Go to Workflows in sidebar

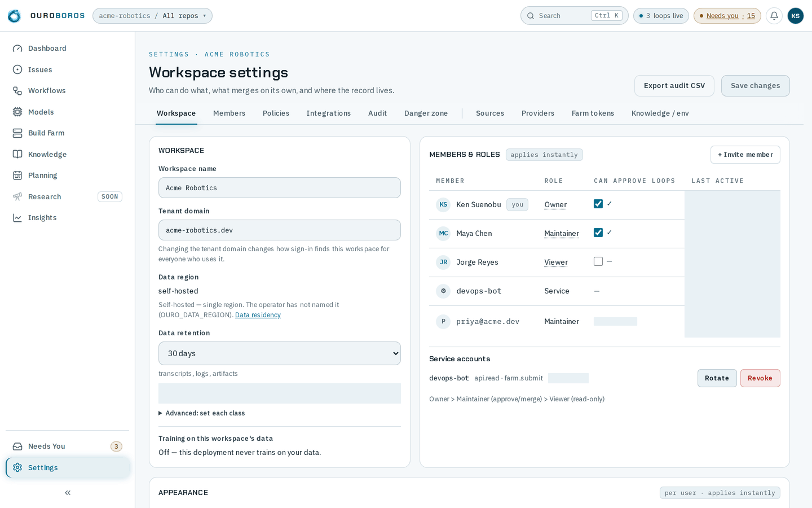coord(68,91)
